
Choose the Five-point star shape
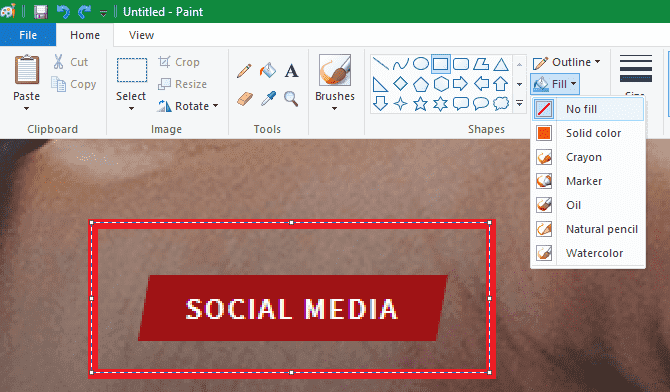pyautogui.click(x=420, y=103)
